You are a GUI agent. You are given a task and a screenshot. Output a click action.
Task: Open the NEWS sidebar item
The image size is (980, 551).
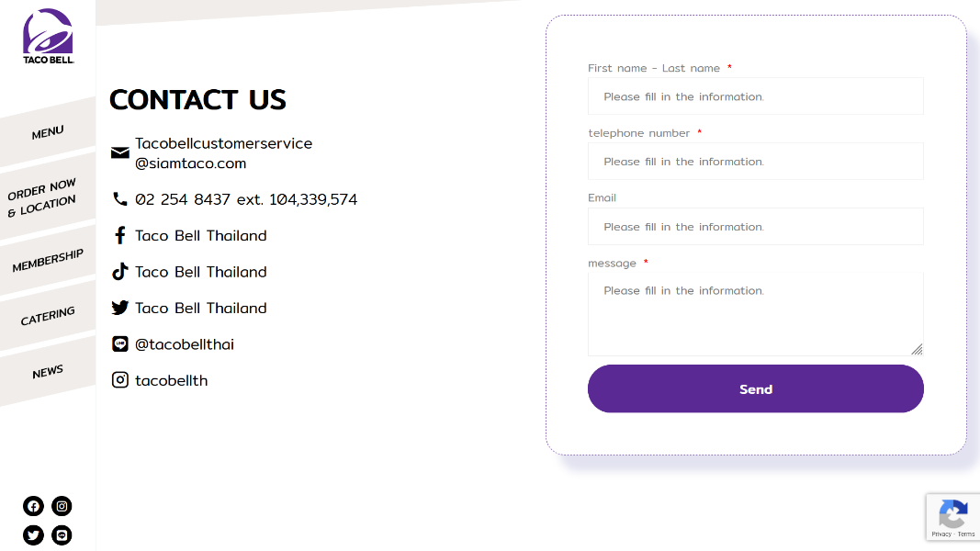click(48, 371)
